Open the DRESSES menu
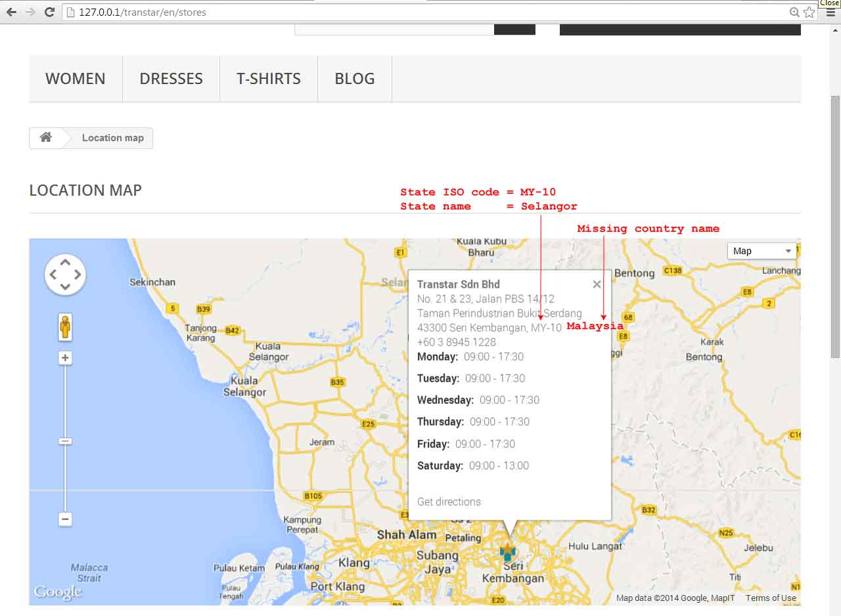 (171, 79)
